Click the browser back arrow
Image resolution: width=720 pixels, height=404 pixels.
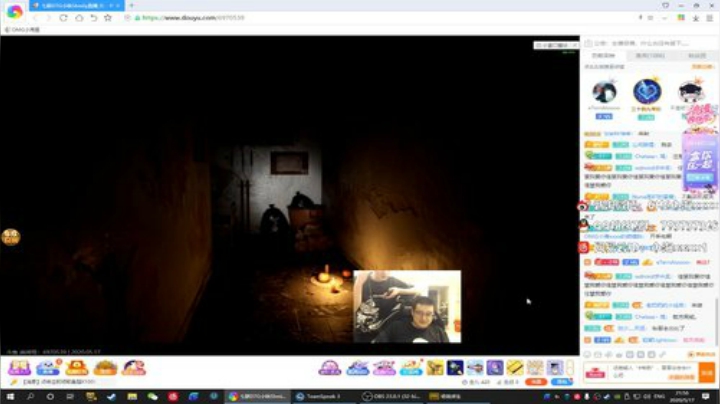pos(36,18)
